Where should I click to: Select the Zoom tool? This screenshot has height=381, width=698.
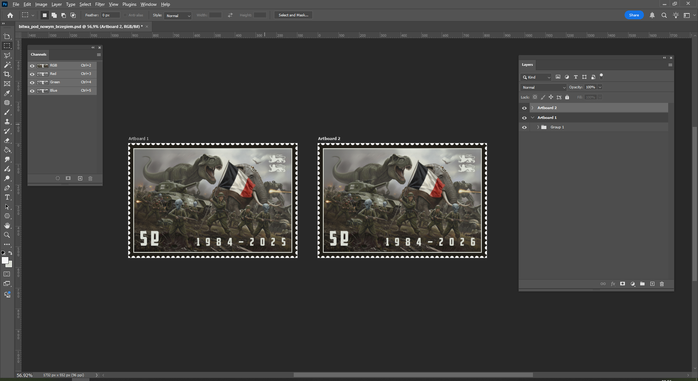7,235
